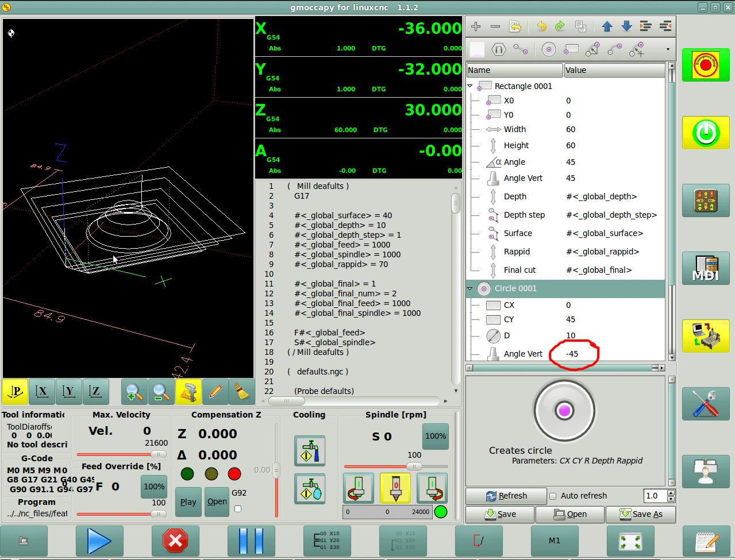
Task: Click the spindle override slider handle
Action: 414,466
